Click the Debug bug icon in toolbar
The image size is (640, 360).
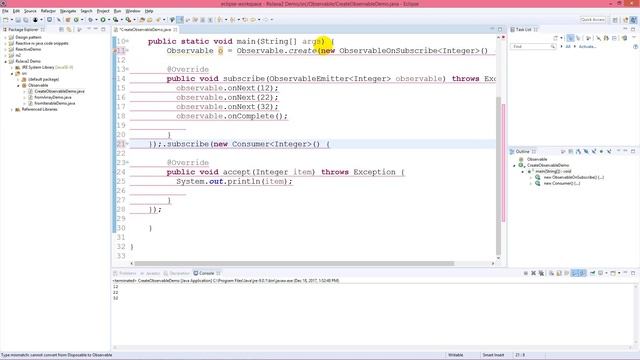[x=90, y=20]
